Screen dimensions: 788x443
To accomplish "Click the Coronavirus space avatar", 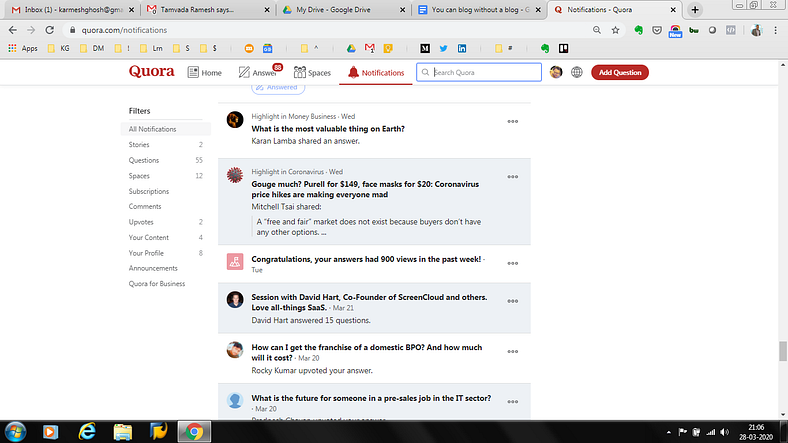I will [235, 175].
